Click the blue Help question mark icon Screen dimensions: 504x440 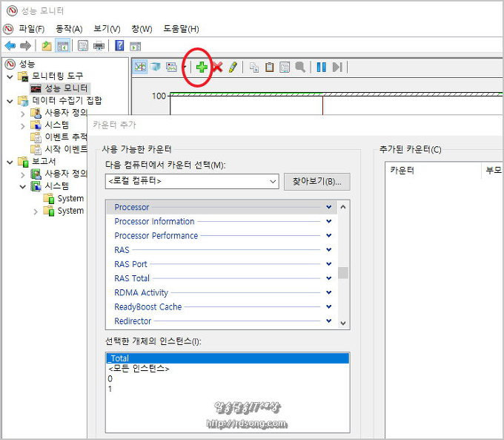click(119, 46)
